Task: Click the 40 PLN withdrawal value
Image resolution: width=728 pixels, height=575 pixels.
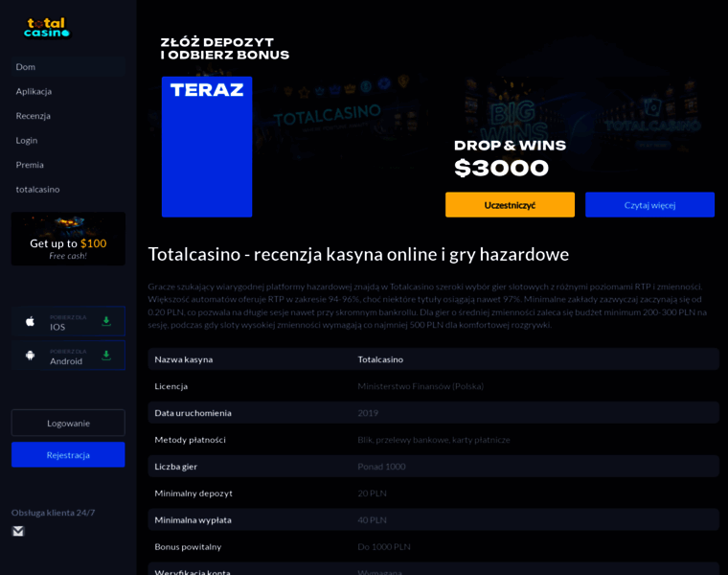Action: click(372, 520)
